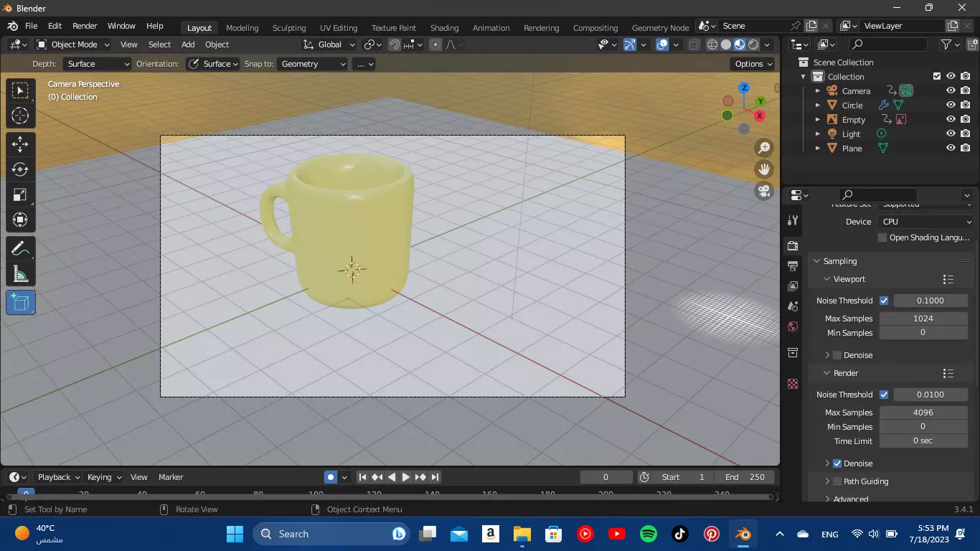
Task: Switch to solid viewport shading
Action: [726, 44]
